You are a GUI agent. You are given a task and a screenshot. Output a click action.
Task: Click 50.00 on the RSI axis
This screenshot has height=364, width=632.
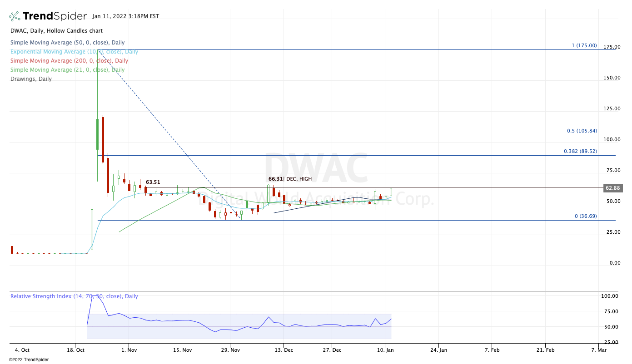(x=611, y=327)
